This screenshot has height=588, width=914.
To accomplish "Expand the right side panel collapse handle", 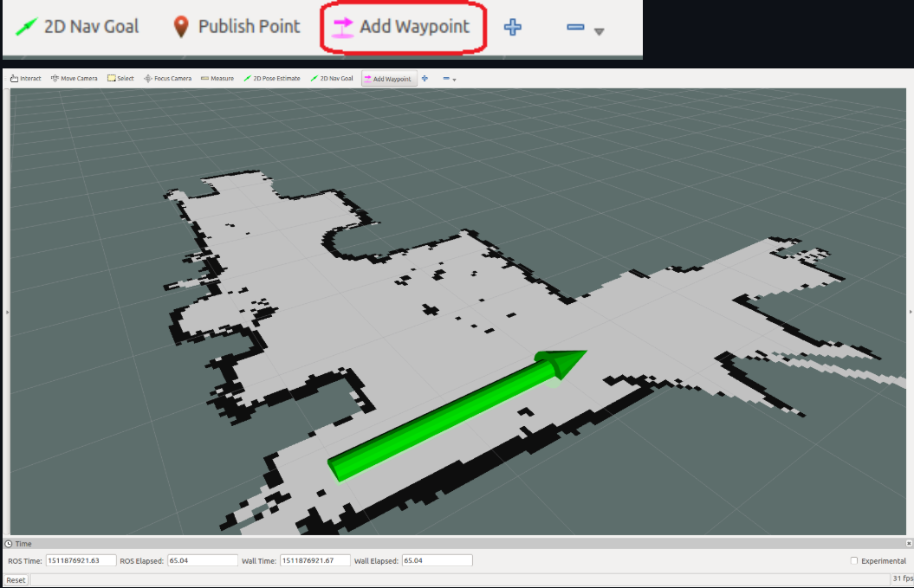I will coord(910,313).
